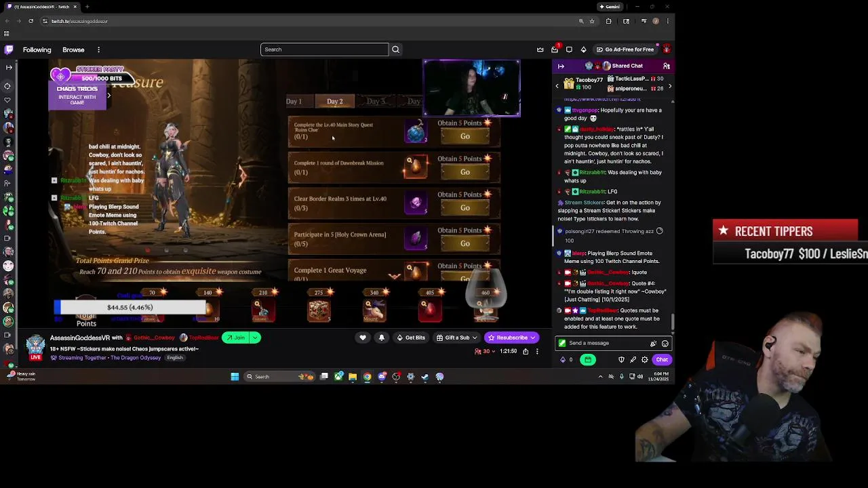Click Get Bits button below stream
This screenshot has width=868, height=488.
tap(411, 338)
